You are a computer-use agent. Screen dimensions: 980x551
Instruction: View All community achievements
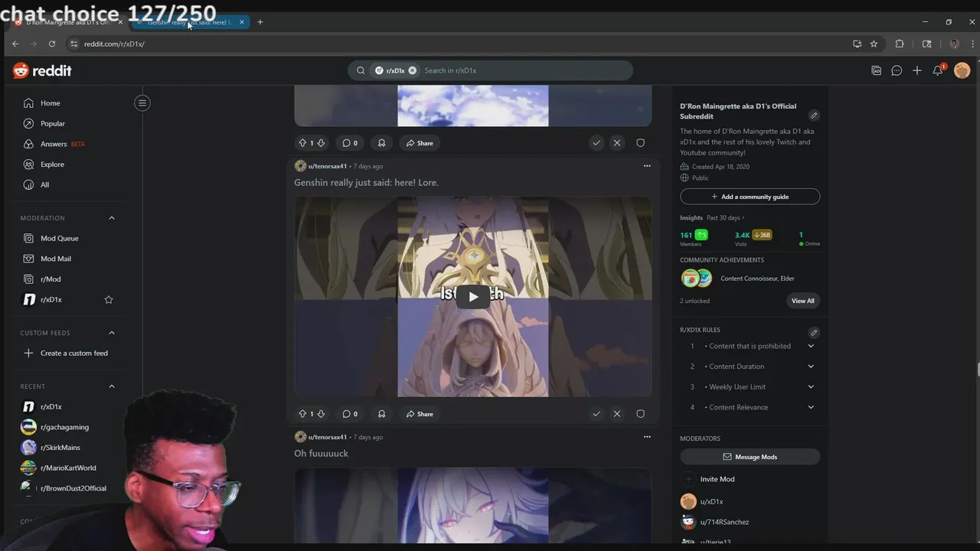pos(802,301)
